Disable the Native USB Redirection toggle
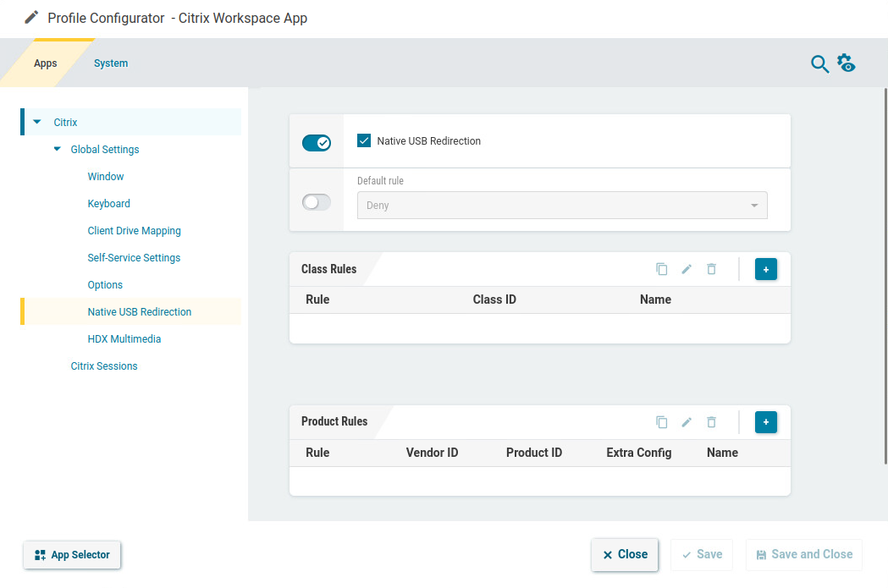This screenshot has width=888, height=588. [316, 142]
